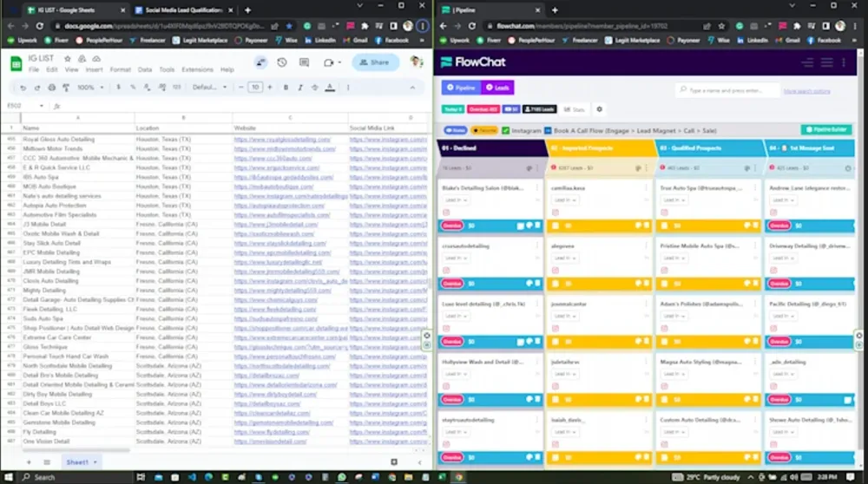Increase font size in Sheets
The height and width of the screenshot is (484, 868).
[270, 88]
